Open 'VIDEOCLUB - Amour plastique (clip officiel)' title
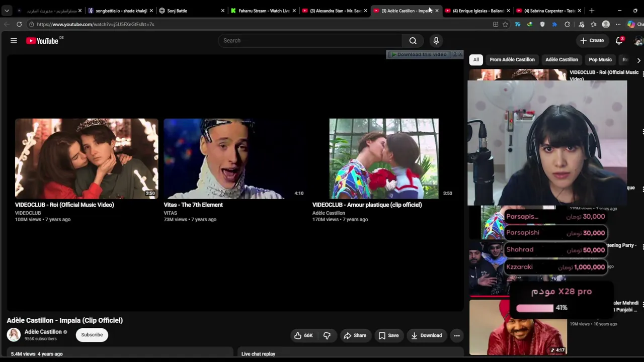 click(x=367, y=205)
